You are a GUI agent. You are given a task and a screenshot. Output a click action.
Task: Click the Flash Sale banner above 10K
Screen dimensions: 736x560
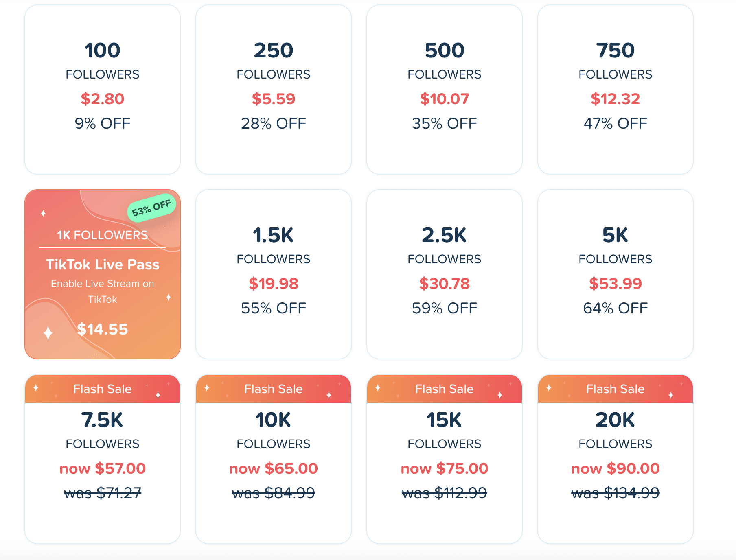tap(274, 389)
